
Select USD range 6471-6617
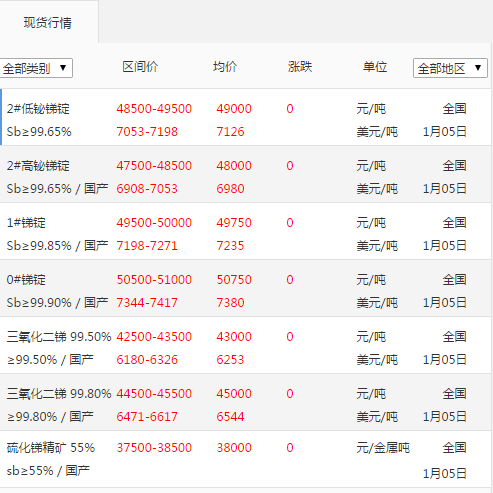coord(147,417)
